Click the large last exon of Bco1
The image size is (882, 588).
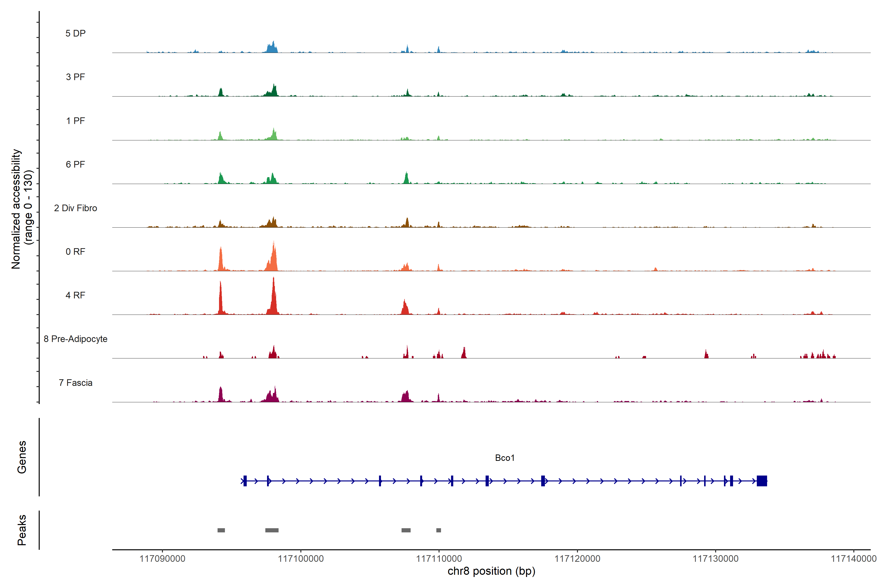pos(762,481)
